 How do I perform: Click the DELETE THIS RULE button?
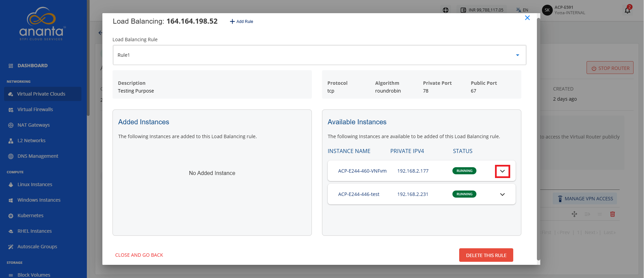pos(486,255)
